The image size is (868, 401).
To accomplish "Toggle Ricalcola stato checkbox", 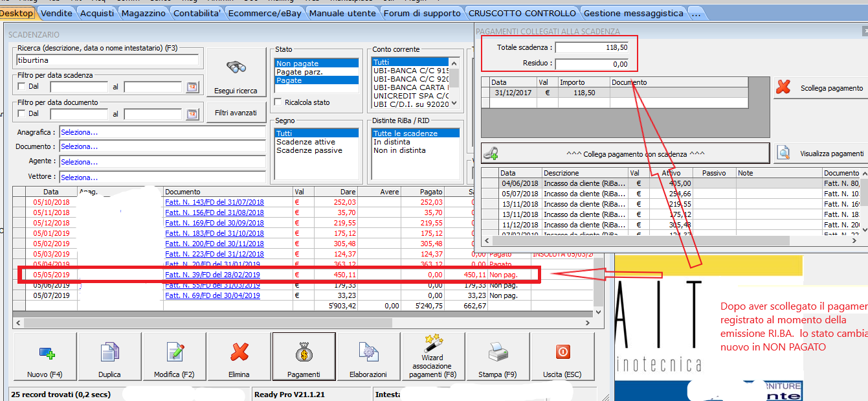I will 278,102.
